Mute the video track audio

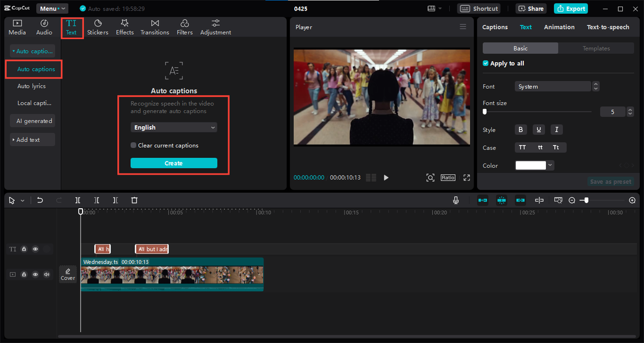[x=47, y=275]
